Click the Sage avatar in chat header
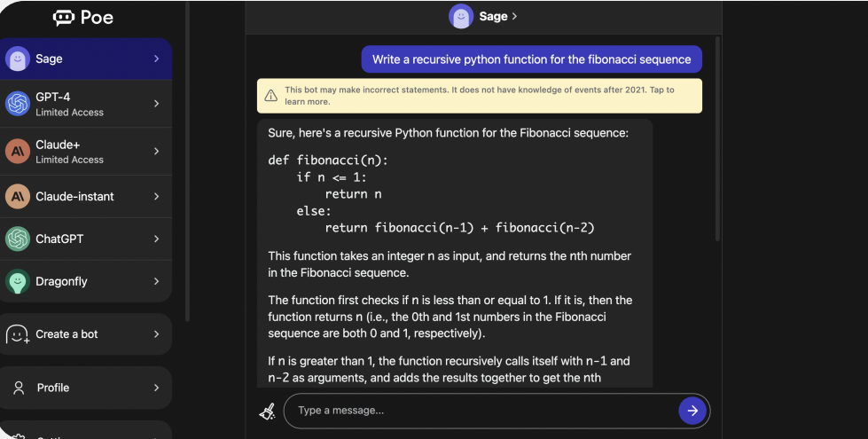 461,17
